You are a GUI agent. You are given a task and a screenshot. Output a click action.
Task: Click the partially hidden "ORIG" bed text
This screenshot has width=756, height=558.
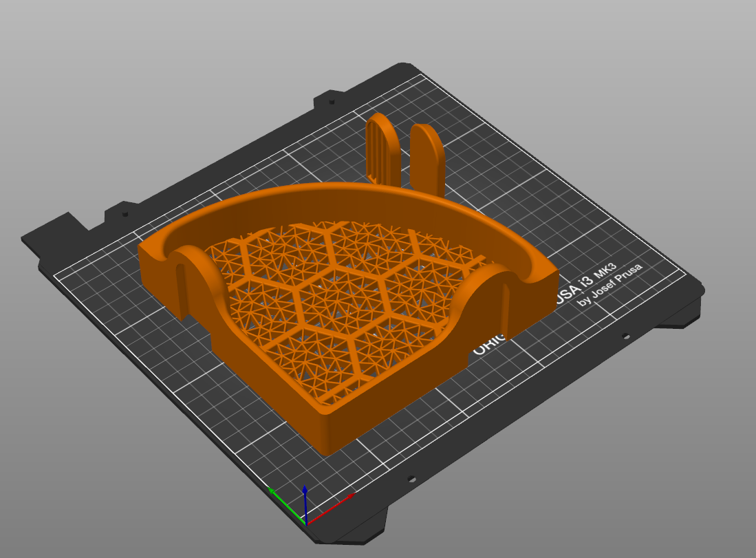[488, 345]
